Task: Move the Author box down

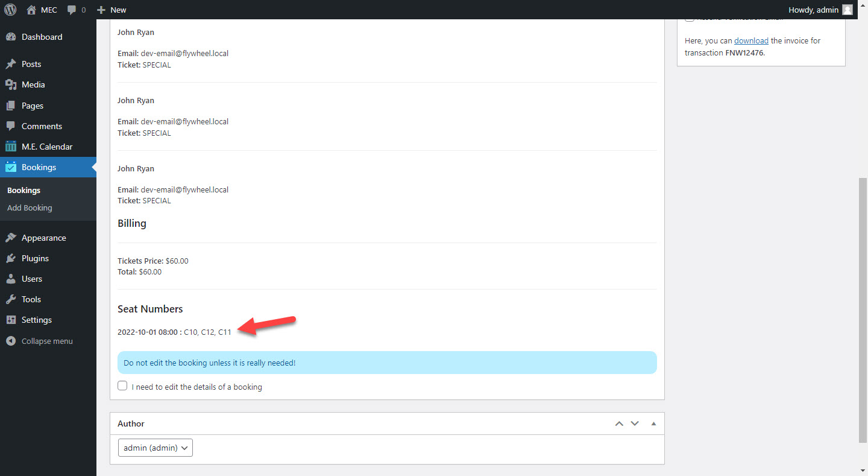Action: [635, 424]
